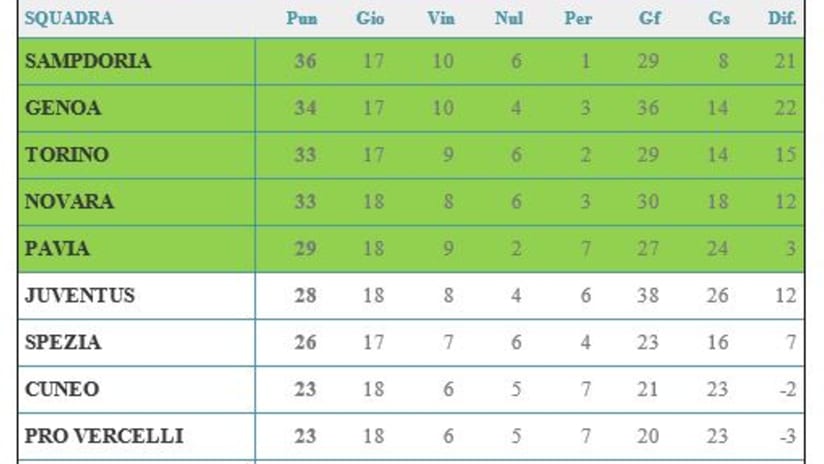Select the Vin column header
824x464 pixels.
click(x=440, y=19)
